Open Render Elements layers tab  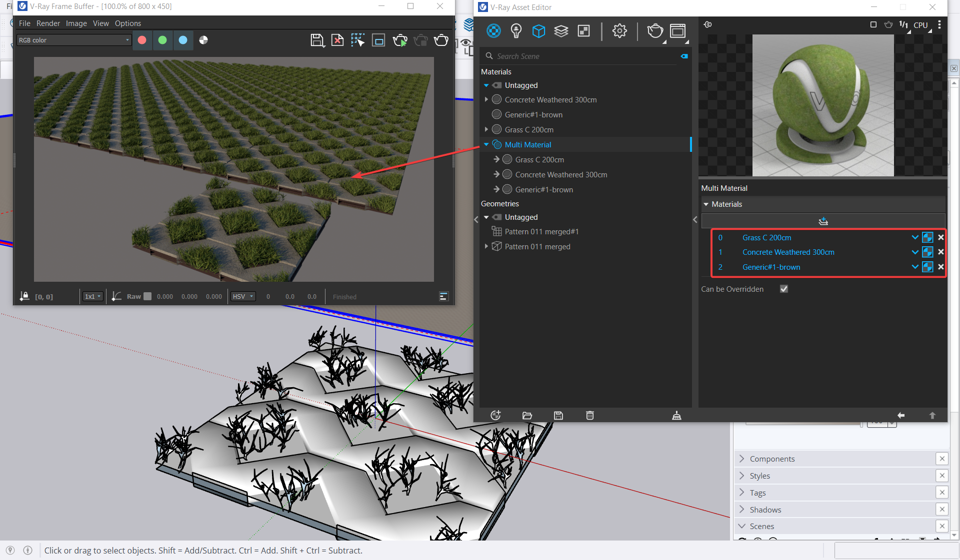561,31
